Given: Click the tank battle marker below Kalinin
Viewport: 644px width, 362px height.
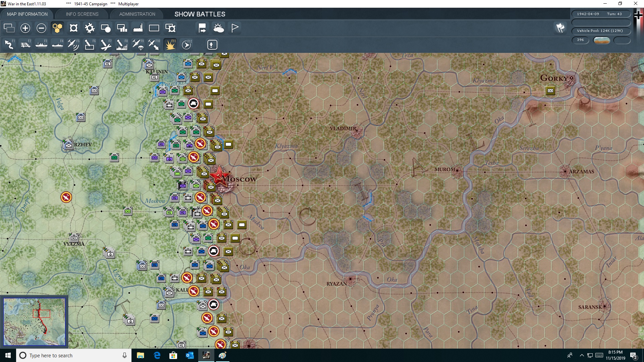Looking at the screenshot, I should pos(194,104).
